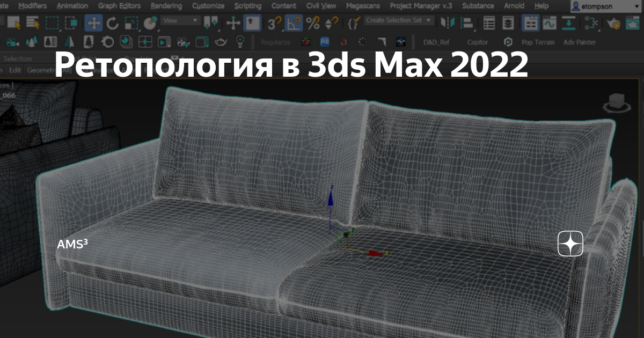Launch Copitor from the toolbar
This screenshot has height=338, width=644.
478,41
